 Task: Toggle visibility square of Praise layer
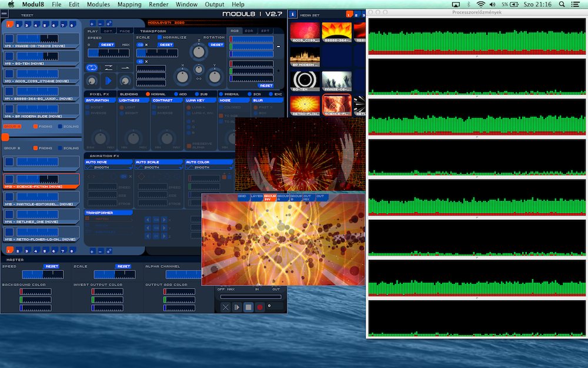[x=9, y=39]
